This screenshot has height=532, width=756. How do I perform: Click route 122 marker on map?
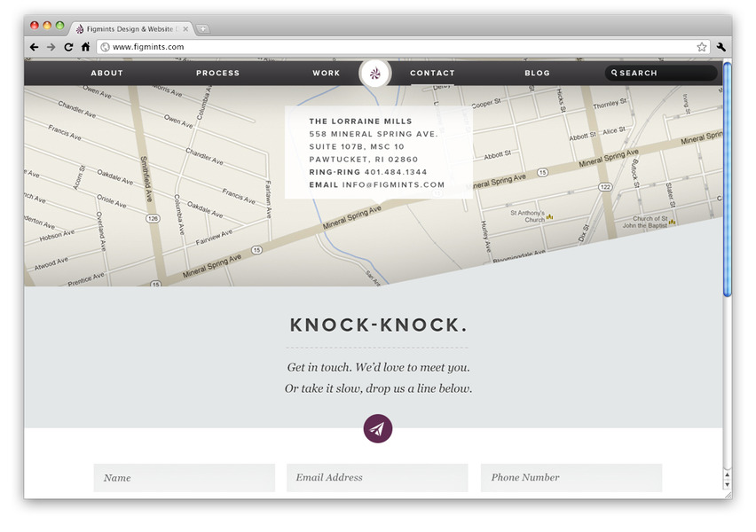[605, 187]
